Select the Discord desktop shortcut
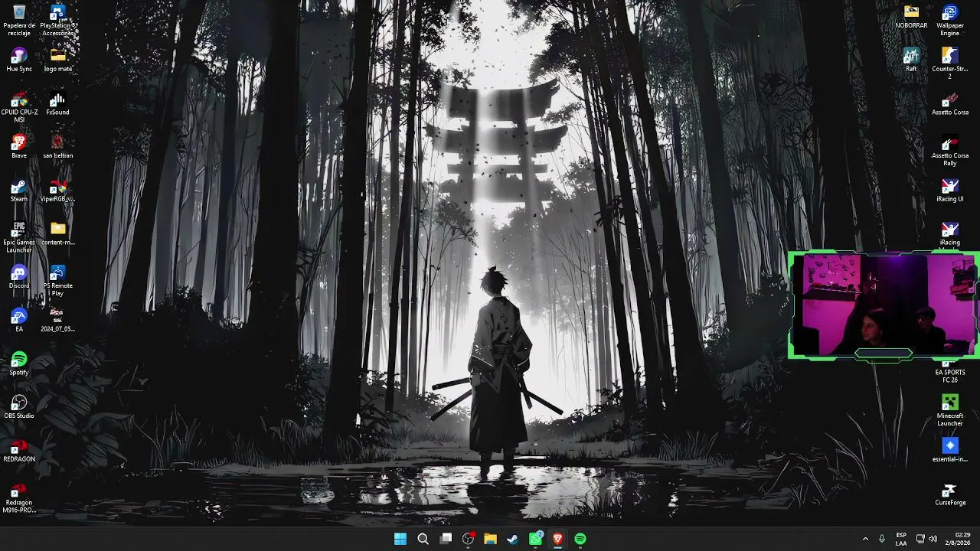 19,277
